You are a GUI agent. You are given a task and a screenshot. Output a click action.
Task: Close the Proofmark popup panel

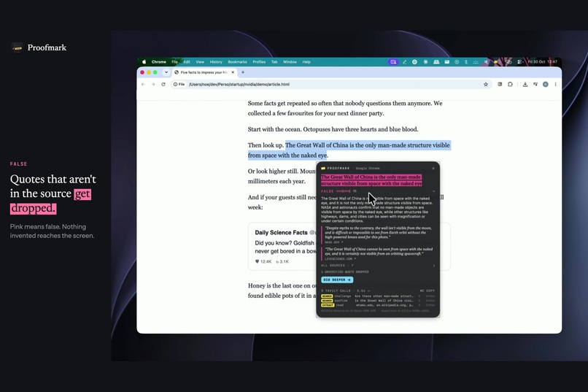point(433,169)
